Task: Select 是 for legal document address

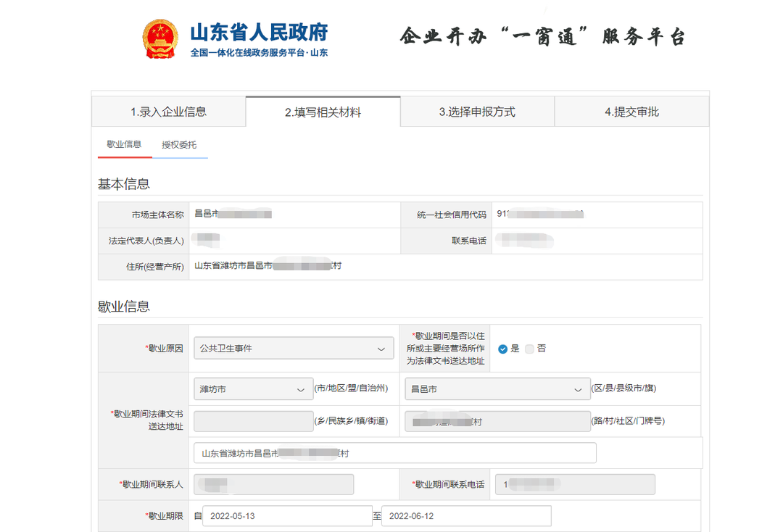Action: 503,349
